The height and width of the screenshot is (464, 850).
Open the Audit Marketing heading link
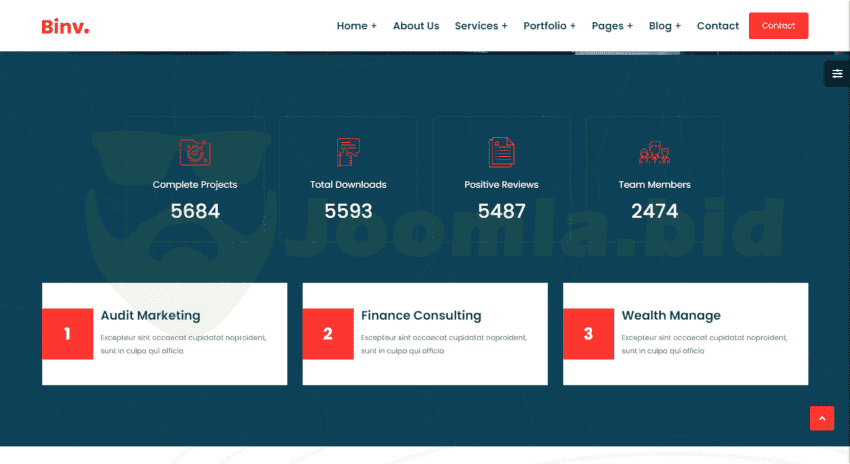click(x=150, y=315)
